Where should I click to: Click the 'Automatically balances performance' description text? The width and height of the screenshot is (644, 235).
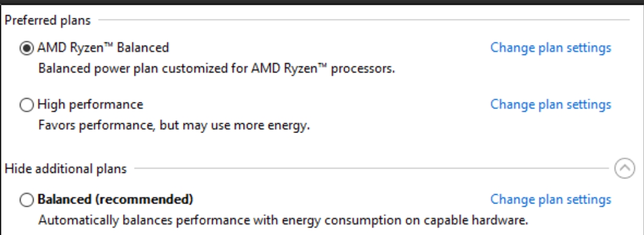click(282, 221)
